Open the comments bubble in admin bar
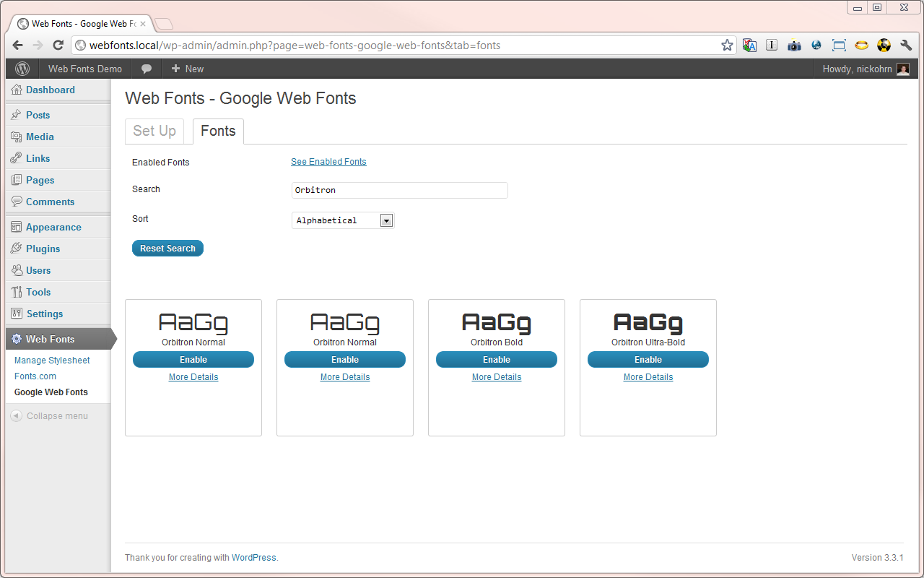Viewport: 924px width, 578px height. (x=147, y=69)
